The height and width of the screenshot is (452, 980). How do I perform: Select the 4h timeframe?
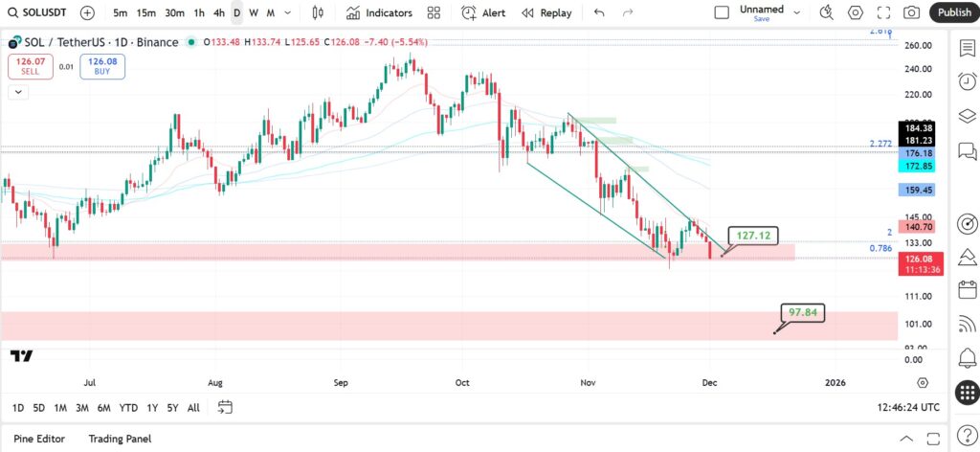pyautogui.click(x=219, y=12)
